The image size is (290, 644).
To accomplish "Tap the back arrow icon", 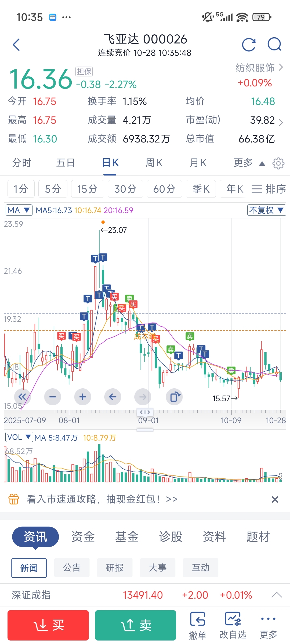I will (16, 45).
